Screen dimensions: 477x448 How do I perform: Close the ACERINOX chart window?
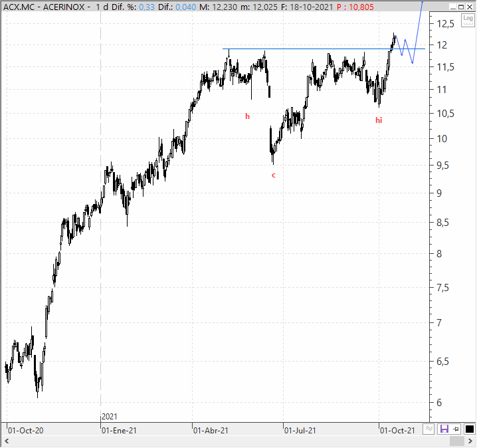click(470, 7)
